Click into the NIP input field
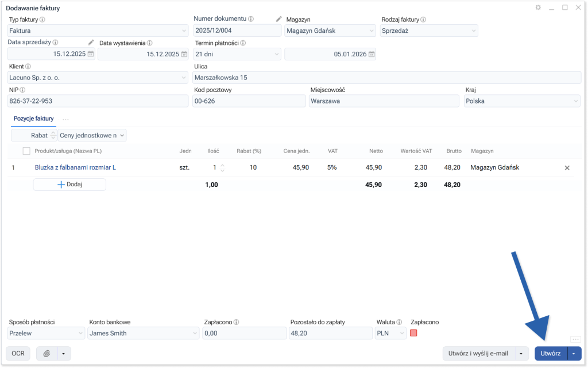This screenshot has width=588, height=368. (98, 101)
